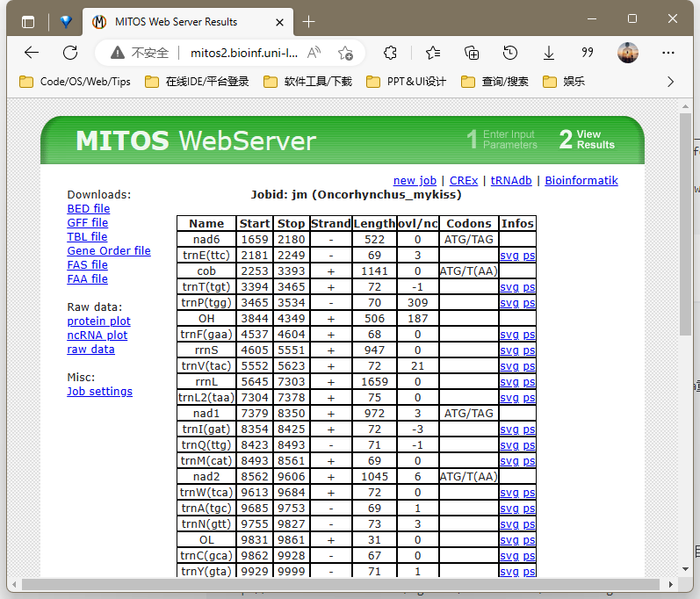Click the read aloud icon in address bar

(314, 53)
